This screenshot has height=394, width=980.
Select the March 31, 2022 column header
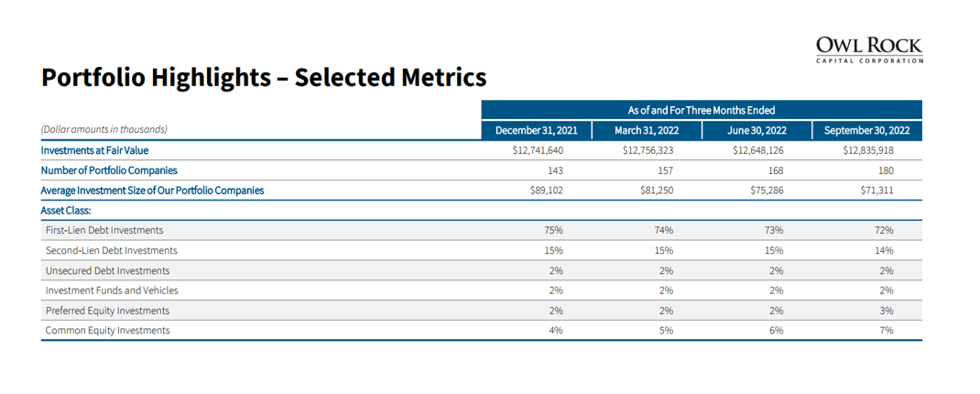pos(647,130)
